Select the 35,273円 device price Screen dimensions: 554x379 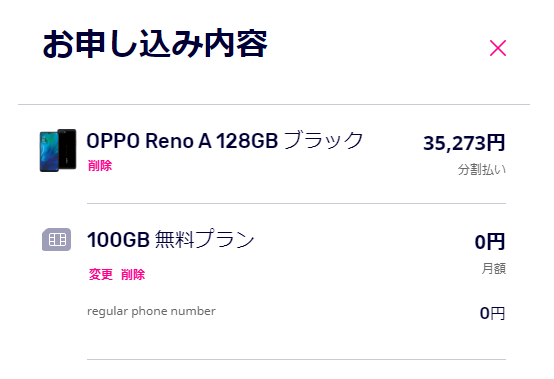[x=464, y=143]
